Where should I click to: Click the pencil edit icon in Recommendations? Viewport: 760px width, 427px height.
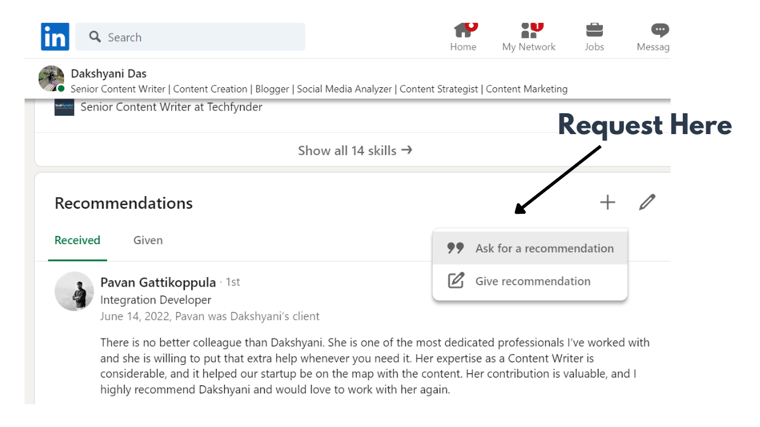(647, 202)
